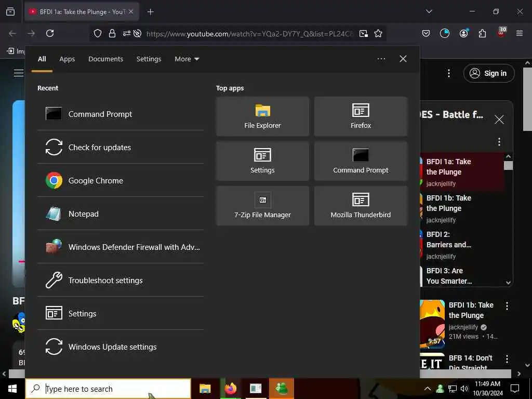Switch to the All search tab

coord(42,59)
